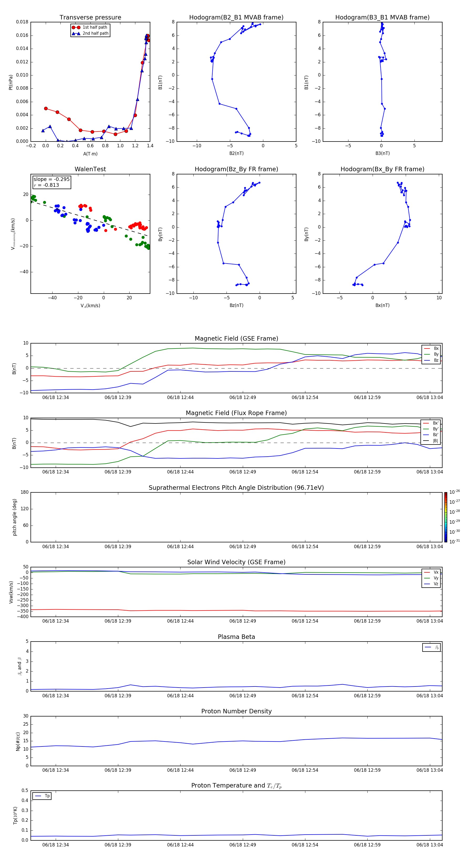
Task: Click the "Hodogram(Bx_By FR frame)" title
Action: click(382, 169)
